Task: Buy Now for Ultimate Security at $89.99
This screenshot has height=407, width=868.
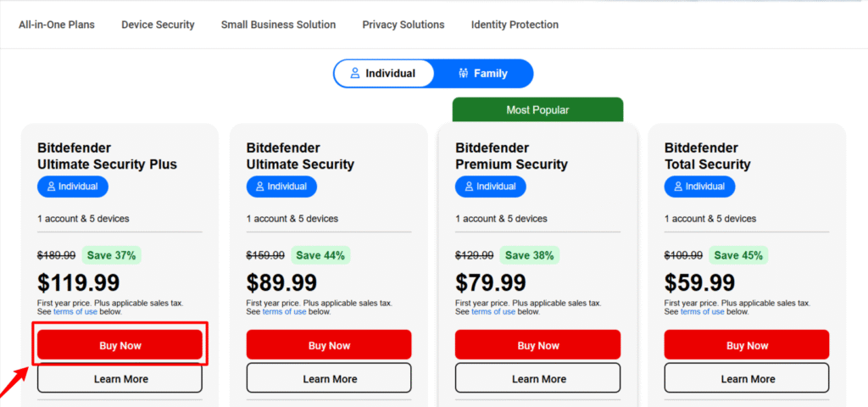Action: pos(329,345)
